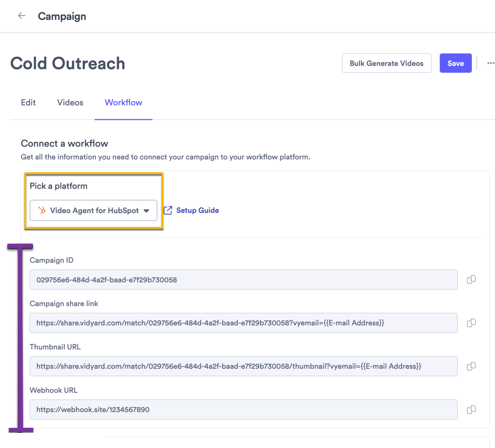The width and height of the screenshot is (495, 448).
Task: Click the Cold Outreach campaign title
Action: (x=68, y=63)
